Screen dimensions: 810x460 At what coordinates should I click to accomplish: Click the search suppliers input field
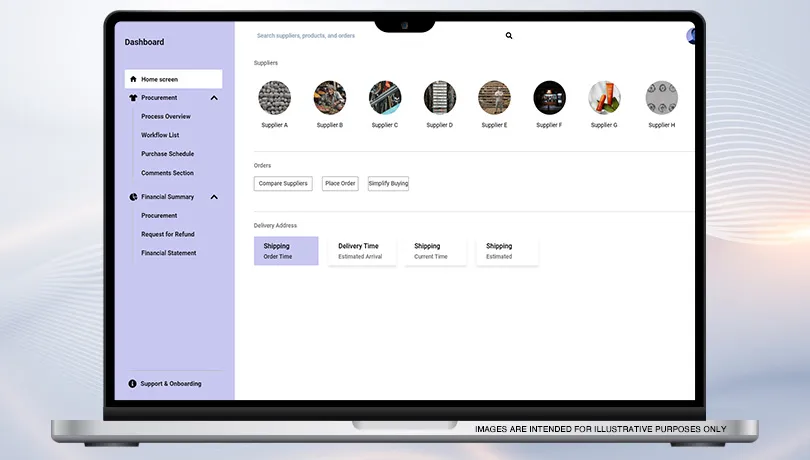click(x=370, y=36)
